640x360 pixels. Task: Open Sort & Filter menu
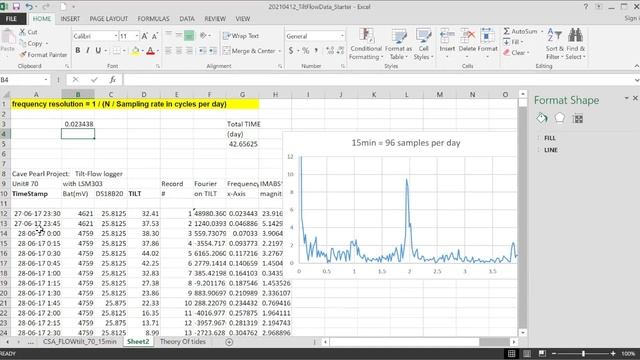[554, 44]
